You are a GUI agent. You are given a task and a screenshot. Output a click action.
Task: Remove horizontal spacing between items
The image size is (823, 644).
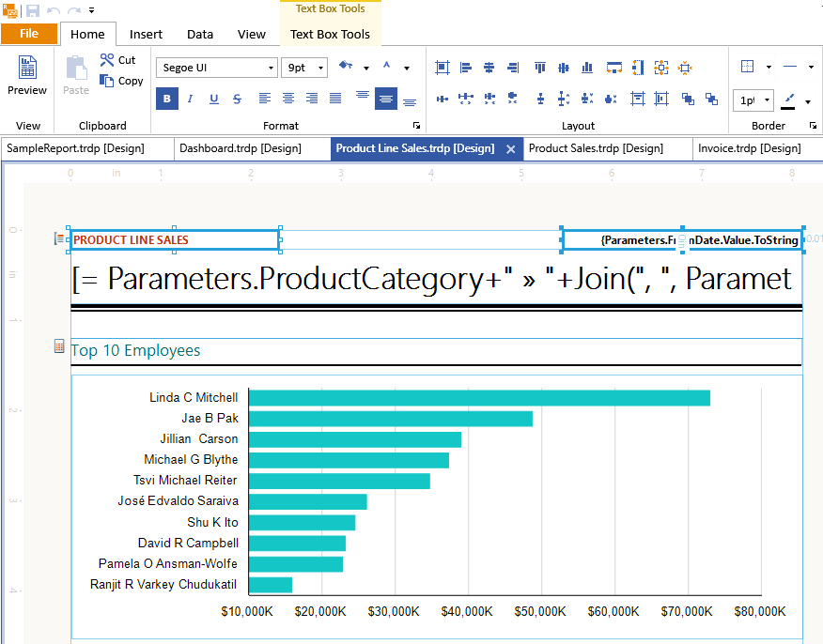tap(513, 99)
